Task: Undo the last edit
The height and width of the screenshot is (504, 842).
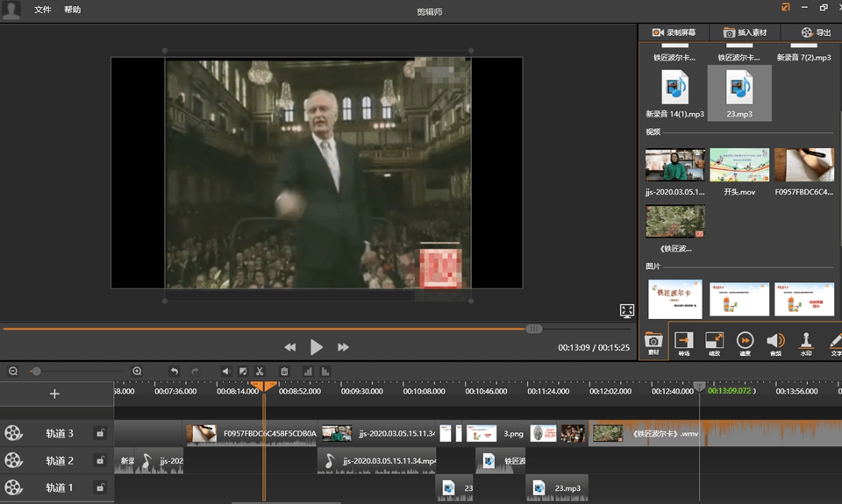Action: [x=174, y=371]
